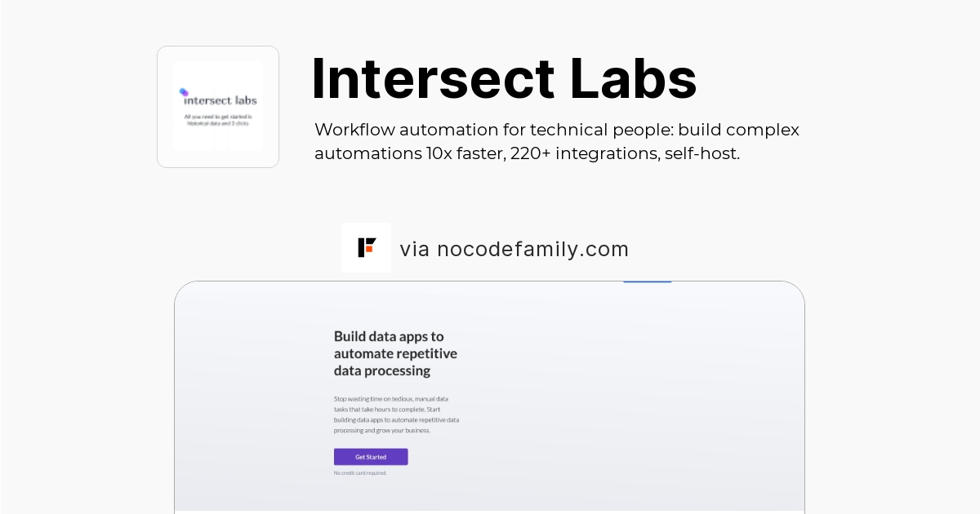This screenshot has height=514, width=980.
Task: Click the blue bar atop the site preview
Action: 647,281
